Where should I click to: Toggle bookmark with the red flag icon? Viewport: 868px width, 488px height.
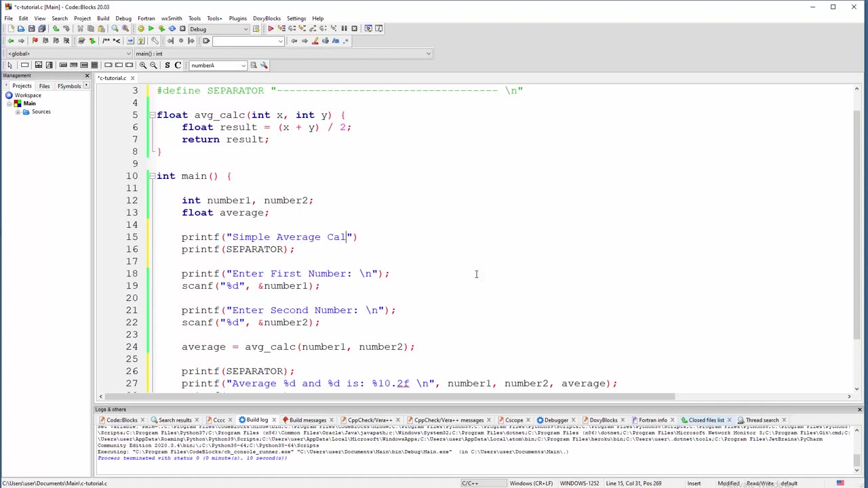click(35, 41)
